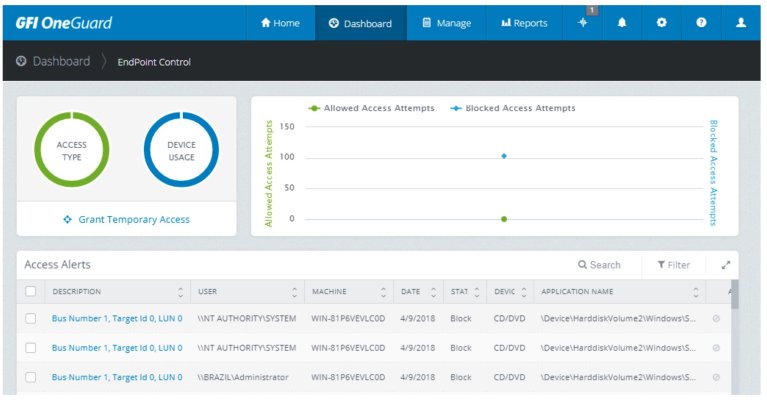This screenshot has height=400, width=767.
Task: Open the settings gear icon
Action: pyautogui.click(x=661, y=23)
